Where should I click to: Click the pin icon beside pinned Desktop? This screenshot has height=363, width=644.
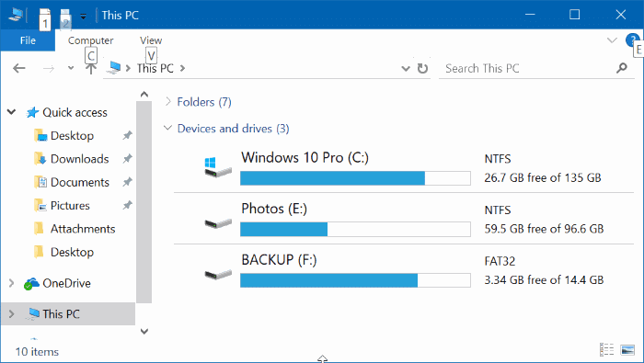click(127, 135)
